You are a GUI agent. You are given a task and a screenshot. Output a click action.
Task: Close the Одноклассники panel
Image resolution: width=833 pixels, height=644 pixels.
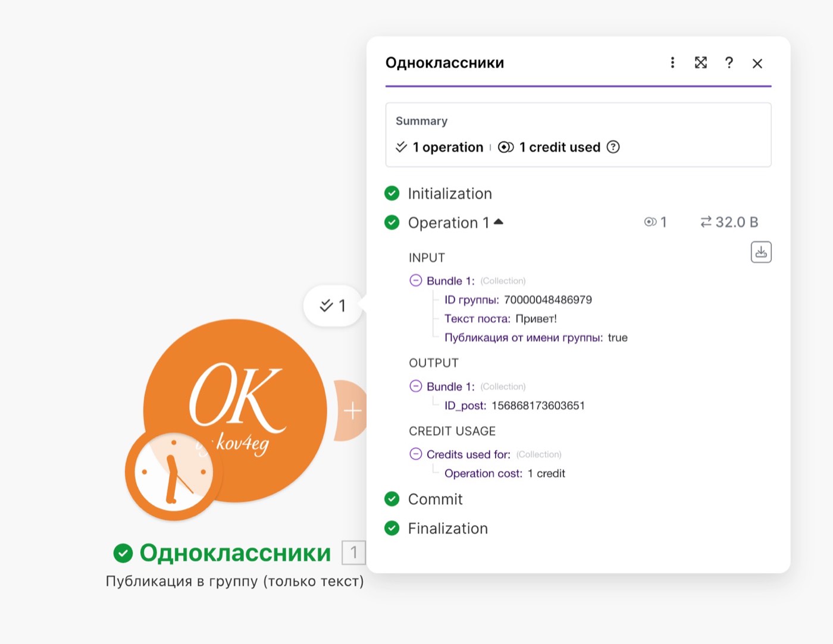[757, 63]
